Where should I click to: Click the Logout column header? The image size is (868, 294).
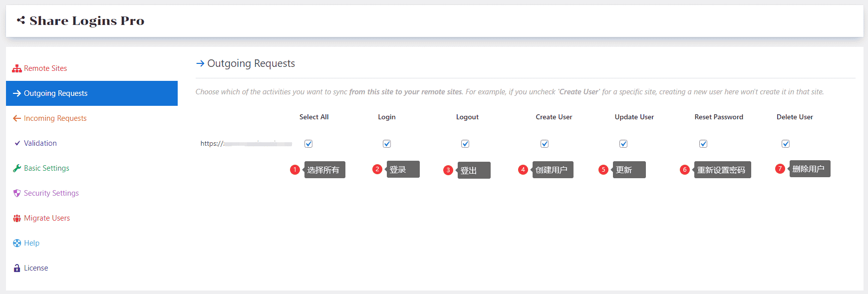467,117
